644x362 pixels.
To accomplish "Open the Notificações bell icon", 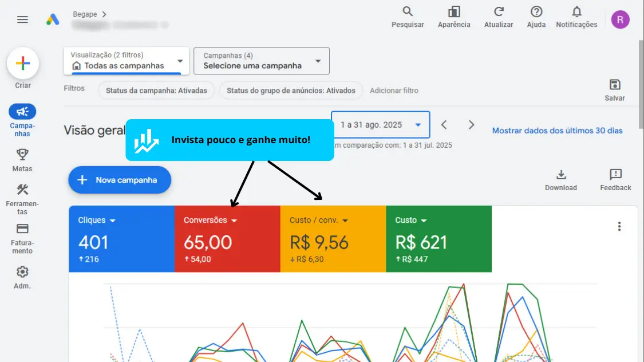I will point(576,12).
